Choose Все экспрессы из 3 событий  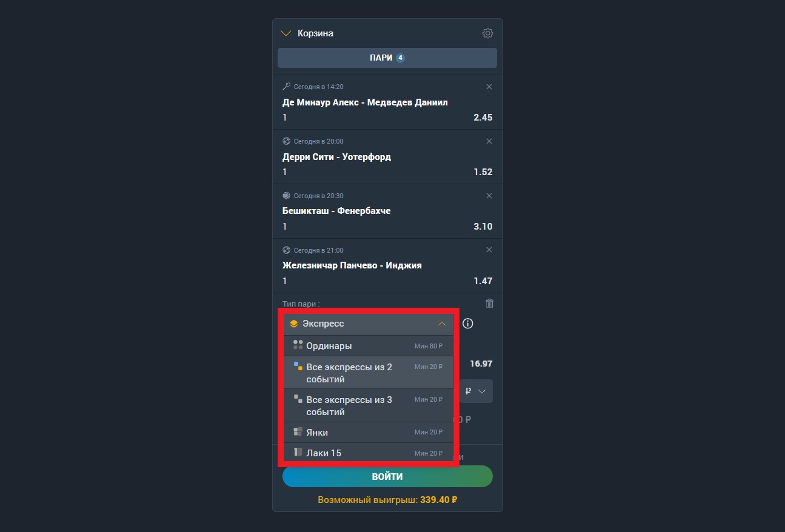coord(369,405)
